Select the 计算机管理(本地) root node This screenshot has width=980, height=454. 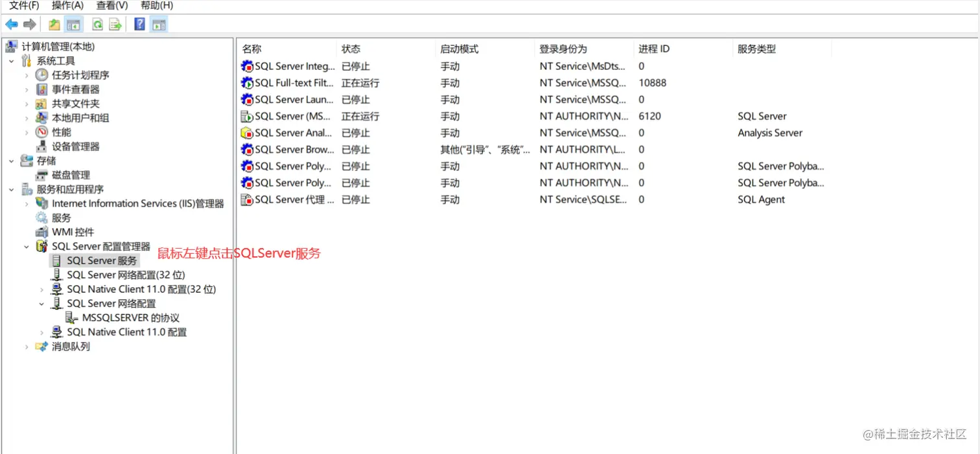tap(58, 47)
